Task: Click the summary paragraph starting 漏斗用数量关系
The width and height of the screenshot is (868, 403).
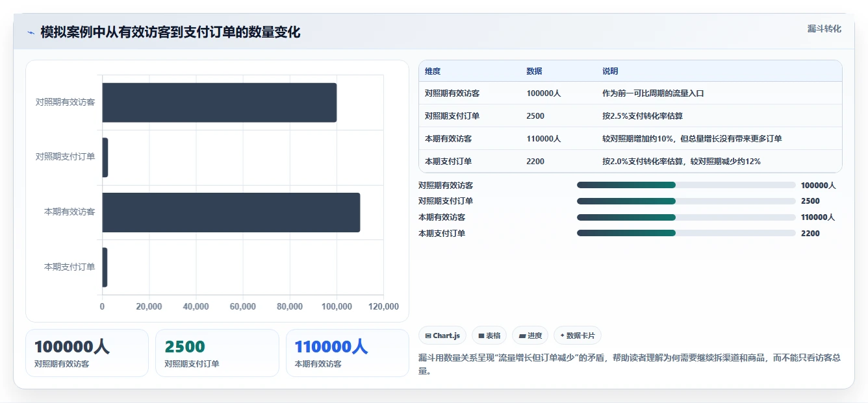Action: (x=630, y=364)
